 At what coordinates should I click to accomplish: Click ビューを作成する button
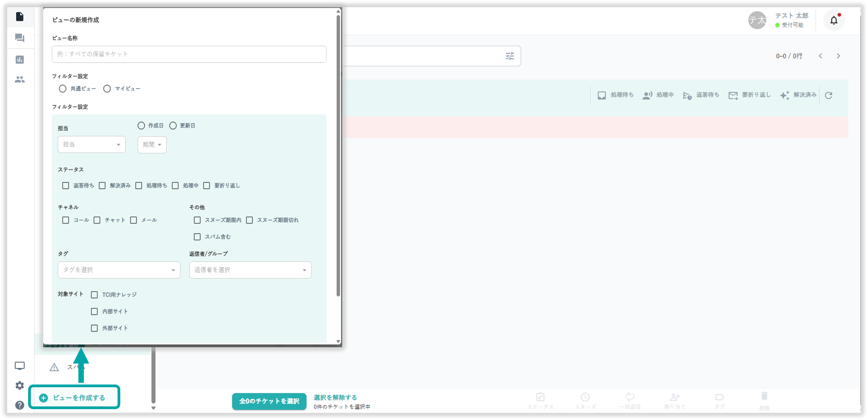pos(74,398)
